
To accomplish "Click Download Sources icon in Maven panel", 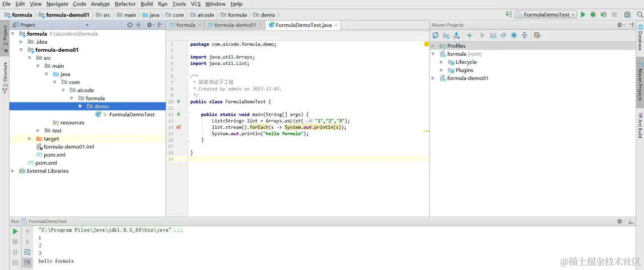I will tap(457, 35).
